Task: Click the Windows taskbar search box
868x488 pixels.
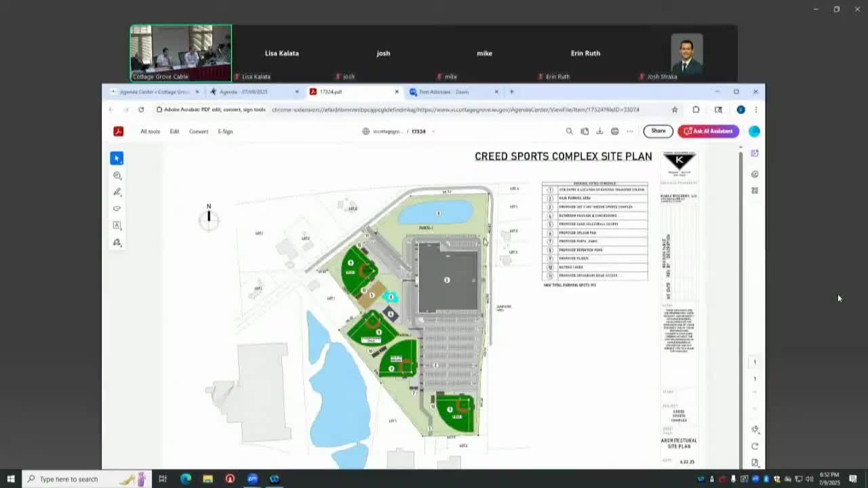Action: 88,479
